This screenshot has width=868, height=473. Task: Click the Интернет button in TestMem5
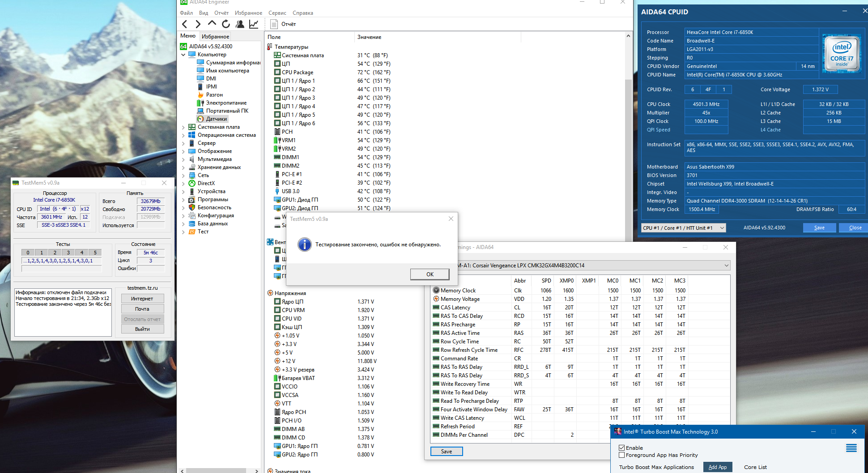point(142,298)
